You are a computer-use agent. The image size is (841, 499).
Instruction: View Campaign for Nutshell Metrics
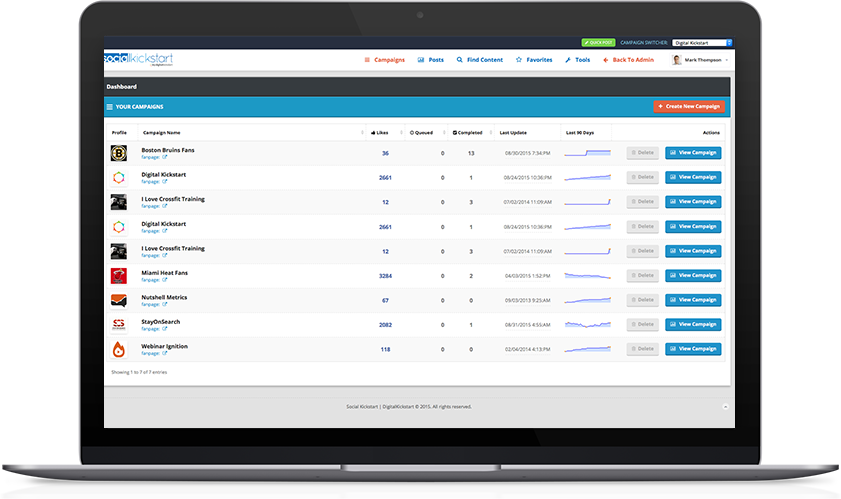[693, 300]
